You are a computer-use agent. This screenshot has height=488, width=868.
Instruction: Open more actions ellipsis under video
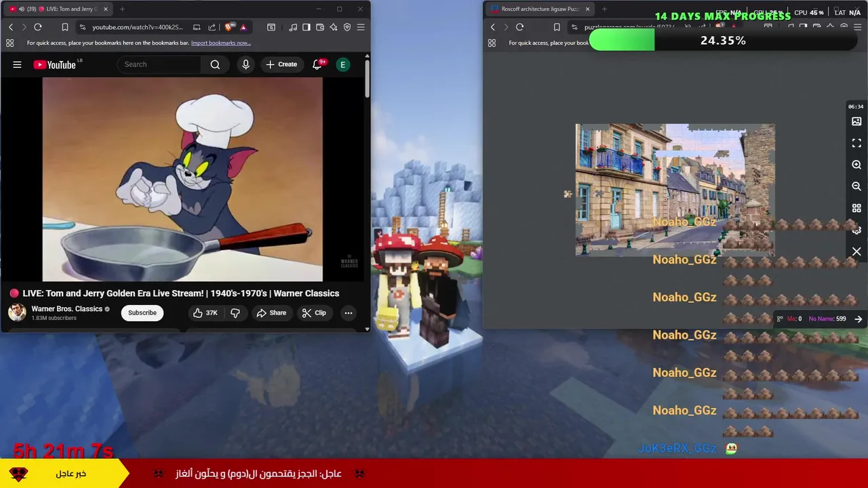tap(348, 312)
